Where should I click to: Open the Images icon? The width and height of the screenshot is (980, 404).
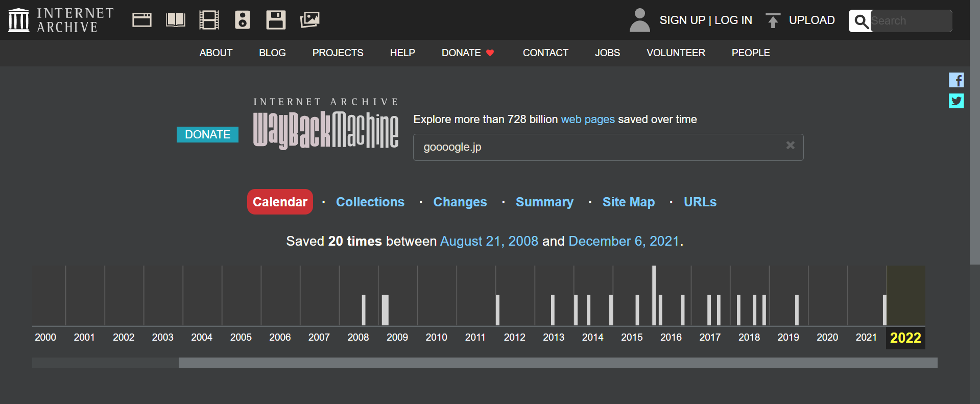309,20
